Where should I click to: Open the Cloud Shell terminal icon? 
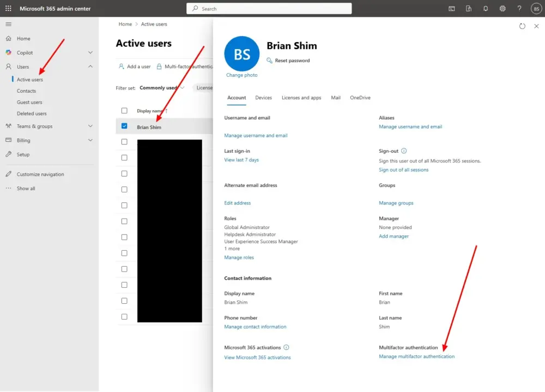click(x=451, y=8)
